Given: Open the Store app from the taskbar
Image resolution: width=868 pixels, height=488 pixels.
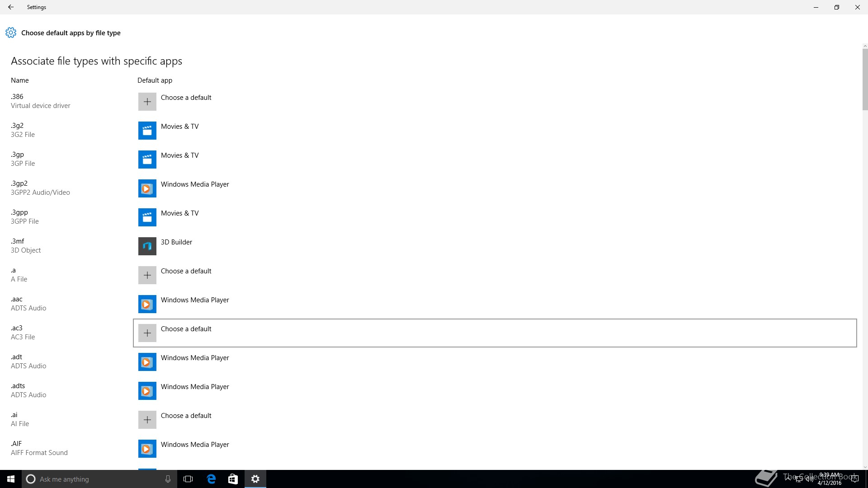Looking at the screenshot, I should pos(233,479).
